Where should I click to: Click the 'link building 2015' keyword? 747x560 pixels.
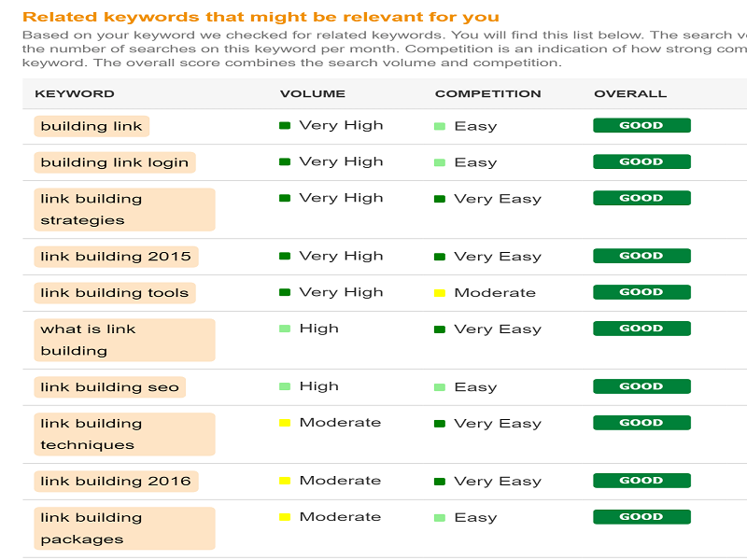(x=116, y=256)
